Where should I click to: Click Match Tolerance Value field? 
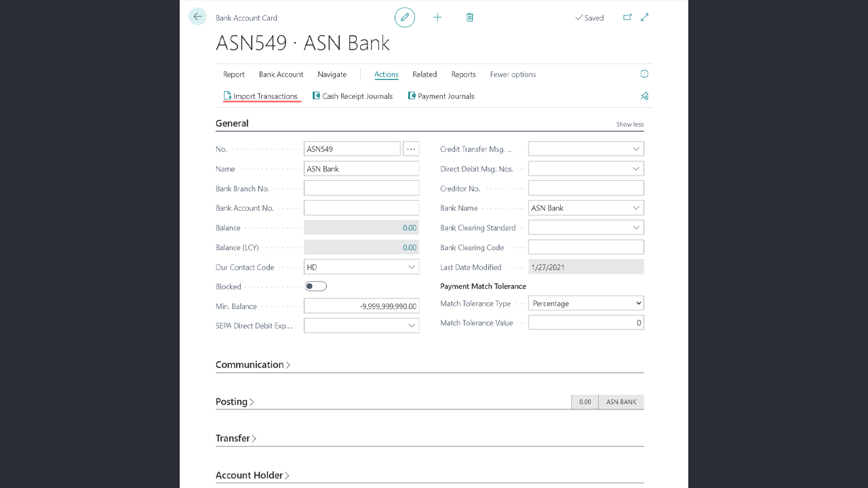click(586, 323)
